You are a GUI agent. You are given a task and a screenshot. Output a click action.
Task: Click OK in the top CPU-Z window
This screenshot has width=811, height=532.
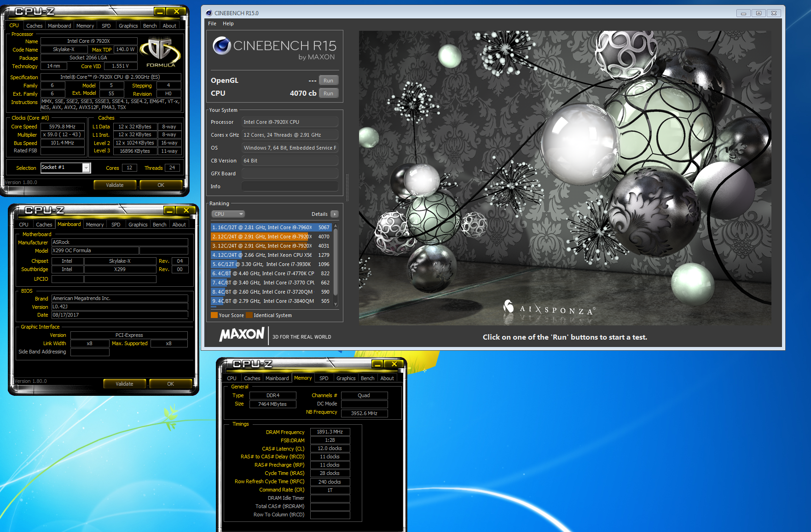(161, 185)
